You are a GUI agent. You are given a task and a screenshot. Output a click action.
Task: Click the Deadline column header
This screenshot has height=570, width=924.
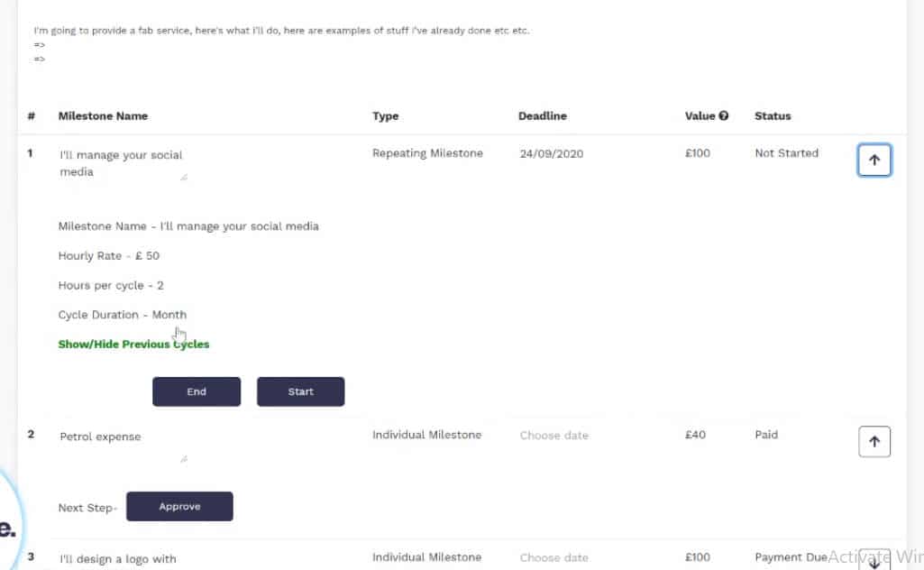[543, 116]
